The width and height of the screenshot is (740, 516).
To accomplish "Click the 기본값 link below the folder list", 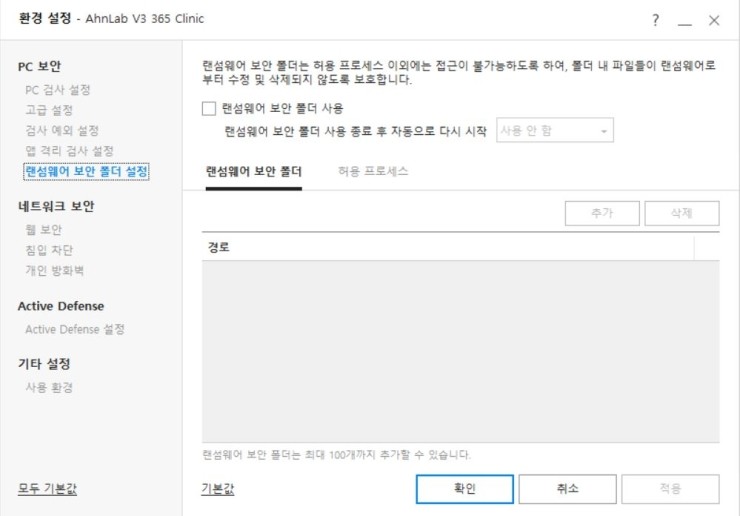I will click(218, 489).
